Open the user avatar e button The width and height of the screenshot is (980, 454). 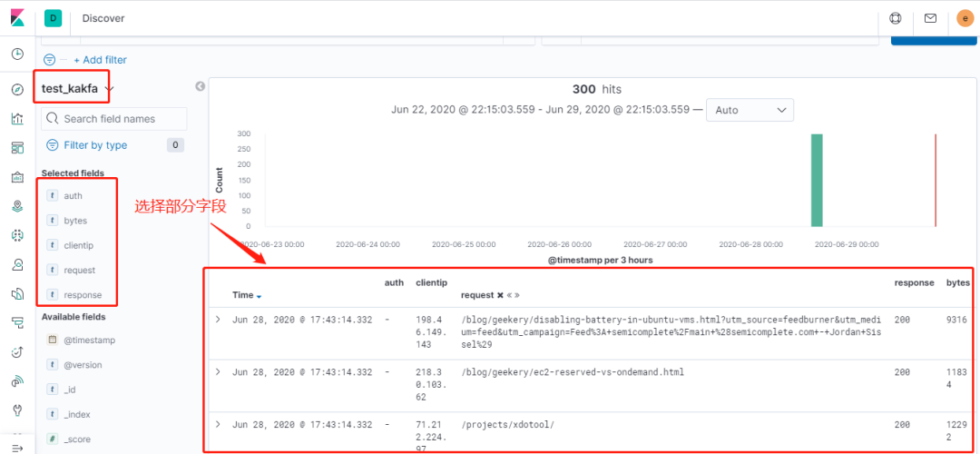click(965, 18)
